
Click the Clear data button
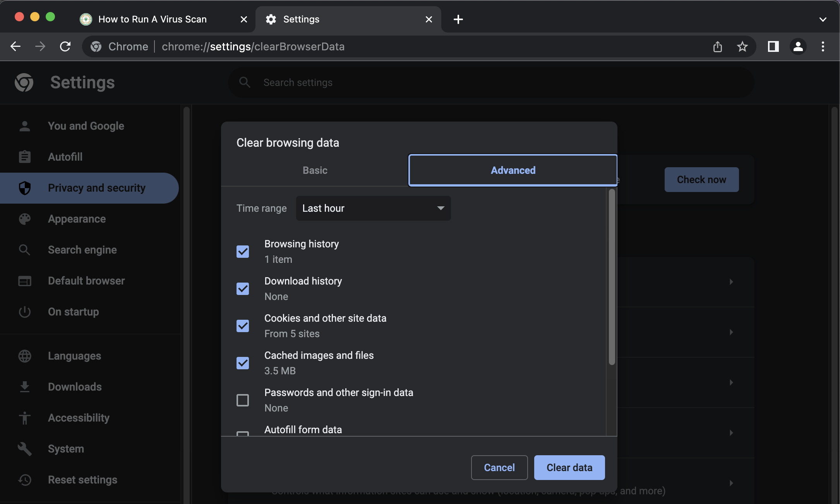tap(569, 467)
